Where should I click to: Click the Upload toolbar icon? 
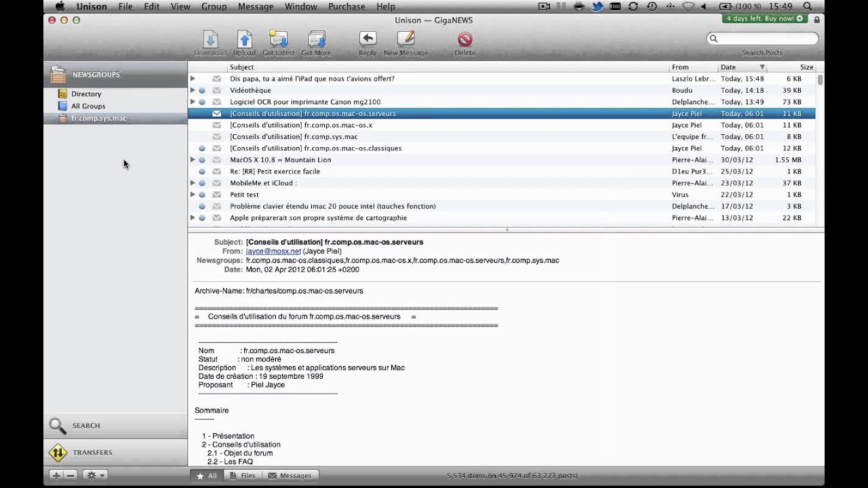(245, 39)
